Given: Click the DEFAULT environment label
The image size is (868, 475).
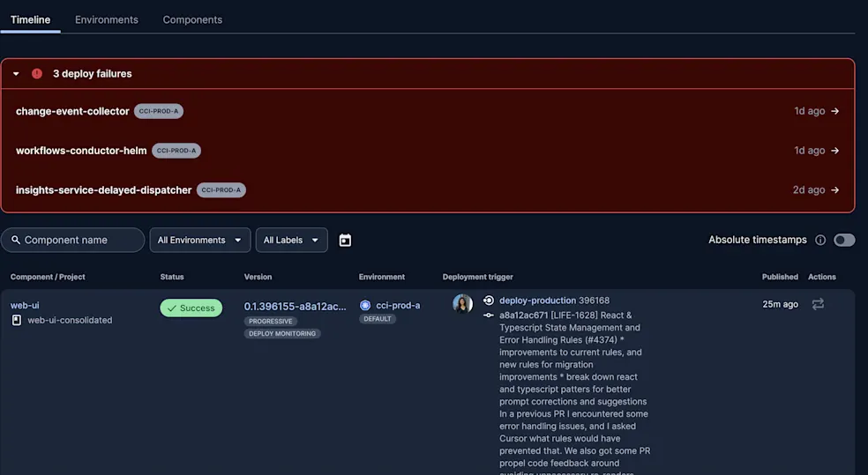Looking at the screenshot, I should coord(378,319).
